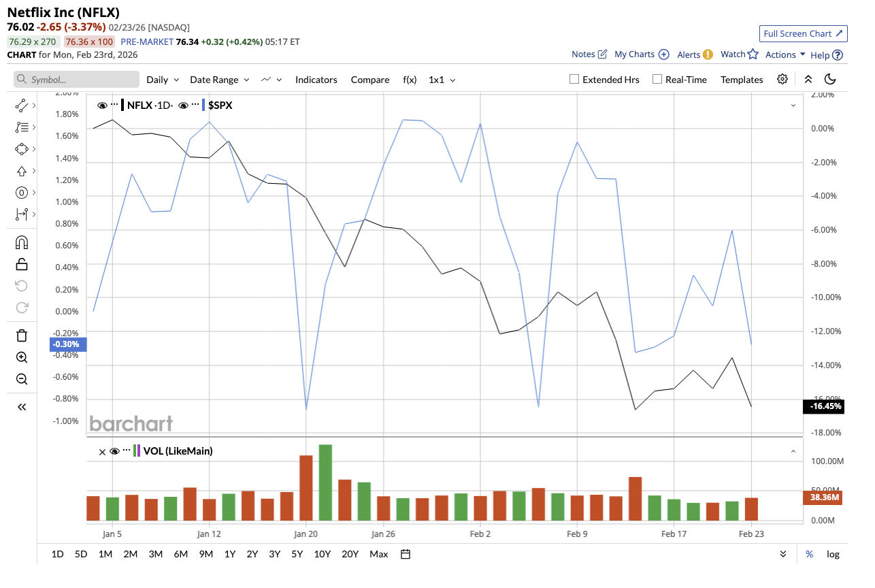The height and width of the screenshot is (588, 875).
Task: Add NFLX to watchlist with star icon
Action: (753, 54)
